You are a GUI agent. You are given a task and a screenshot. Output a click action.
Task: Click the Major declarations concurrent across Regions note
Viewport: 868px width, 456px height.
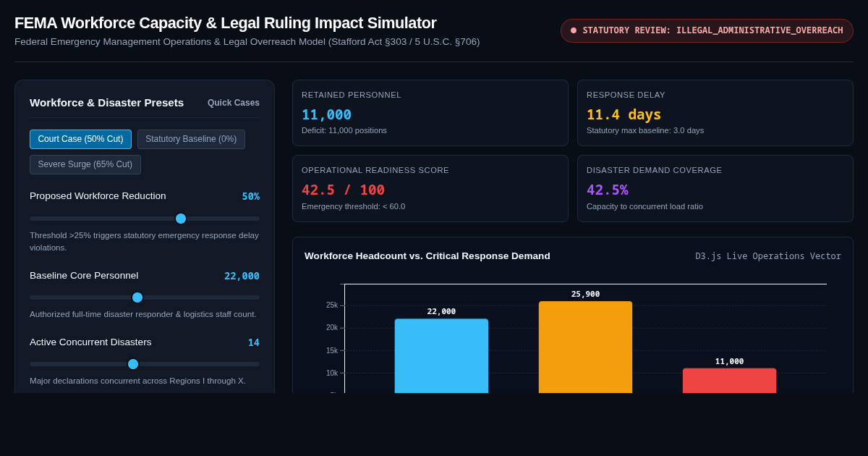(x=137, y=381)
